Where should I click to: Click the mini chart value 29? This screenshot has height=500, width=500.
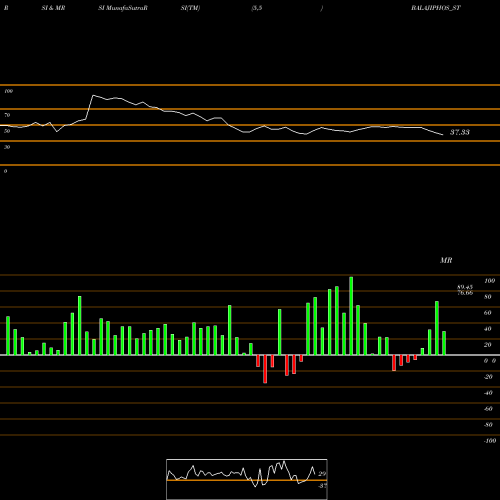[322, 474]
